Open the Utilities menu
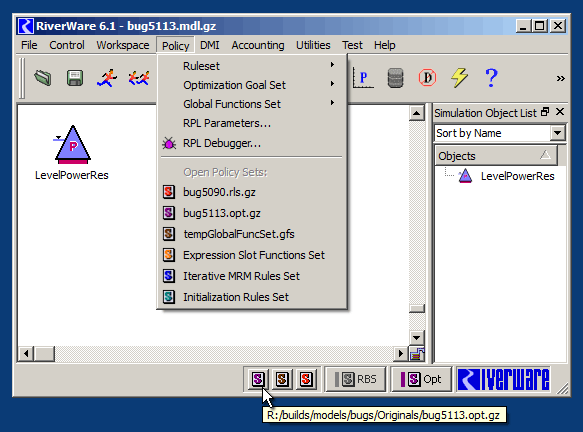 tap(313, 45)
